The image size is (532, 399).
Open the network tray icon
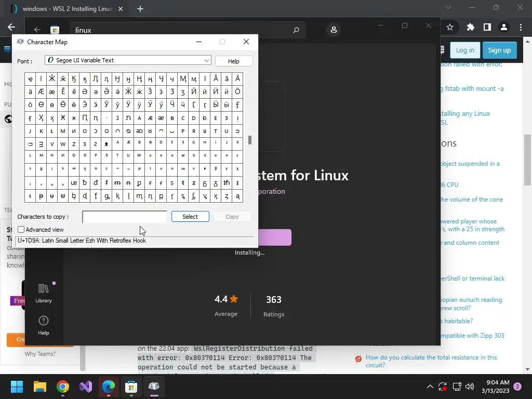pyautogui.click(x=457, y=387)
